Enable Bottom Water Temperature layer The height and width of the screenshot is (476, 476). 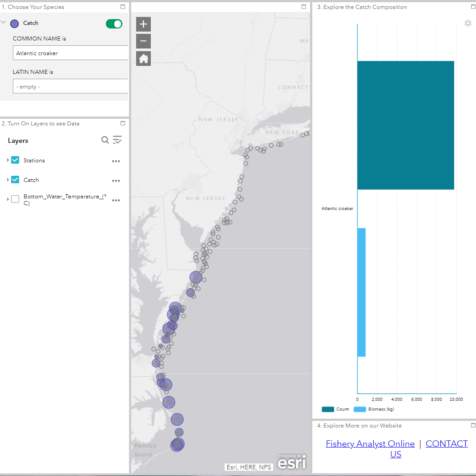tap(15, 199)
